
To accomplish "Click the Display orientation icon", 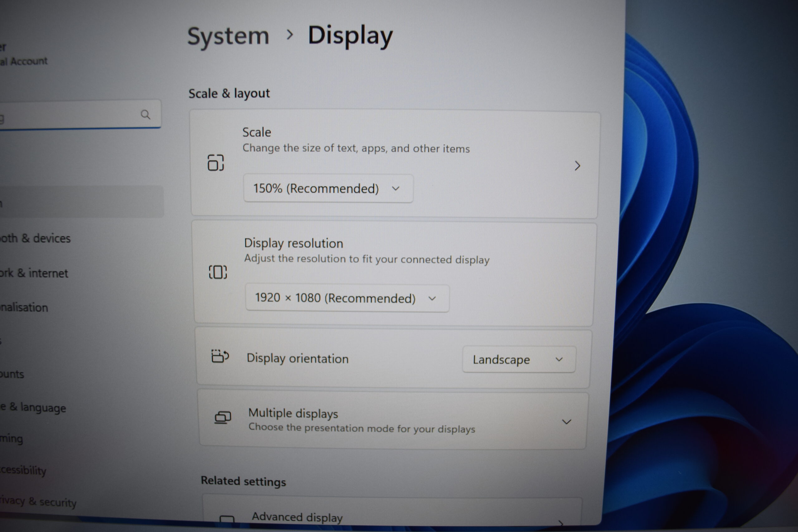I will (220, 356).
